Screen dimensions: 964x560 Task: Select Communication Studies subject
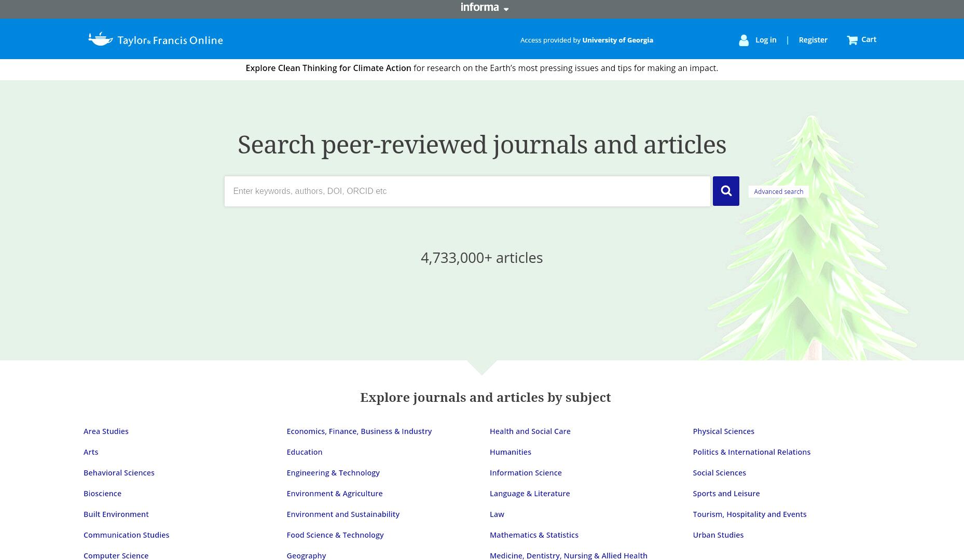click(x=126, y=535)
